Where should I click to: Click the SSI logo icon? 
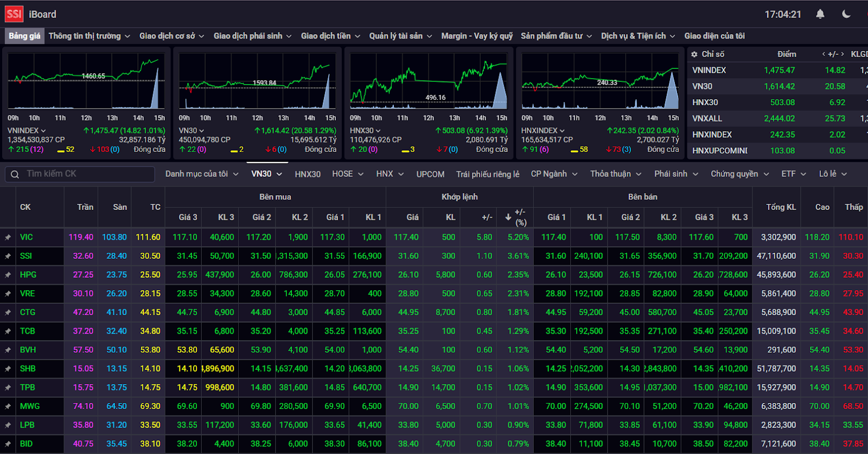(x=14, y=14)
